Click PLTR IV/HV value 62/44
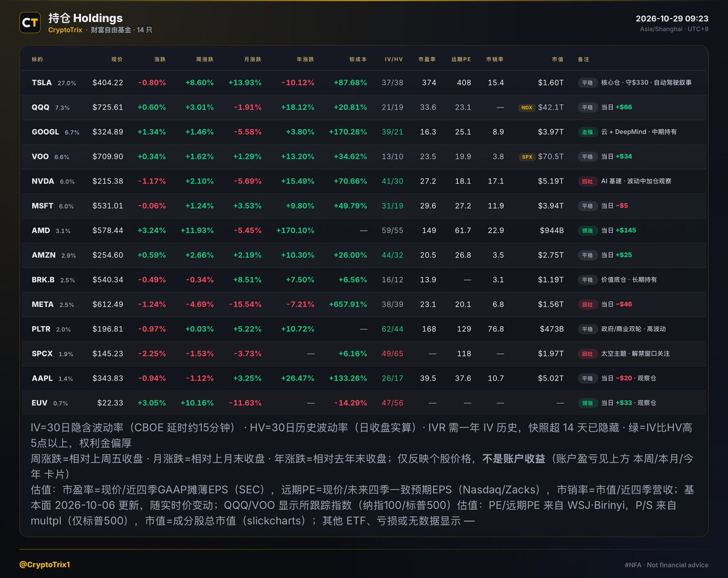This screenshot has width=728, height=578. 393,329
